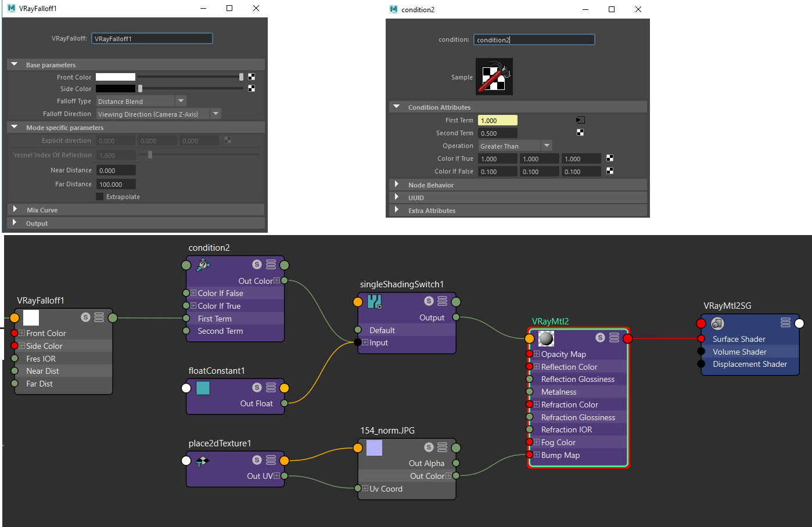Click solo S icon on floatConstant1 node

257,388
